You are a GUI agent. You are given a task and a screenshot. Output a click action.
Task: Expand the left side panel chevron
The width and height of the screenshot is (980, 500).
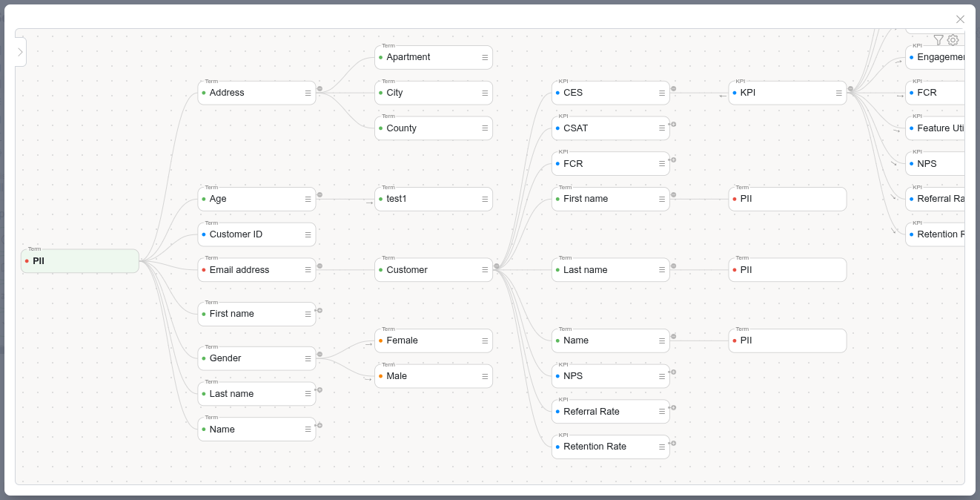pos(20,52)
